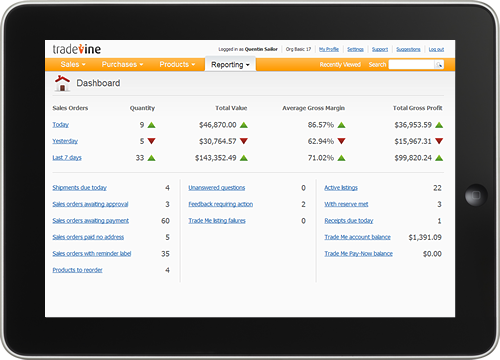Open Trade Me account balance link
The width and height of the screenshot is (500, 360).
[357, 237]
